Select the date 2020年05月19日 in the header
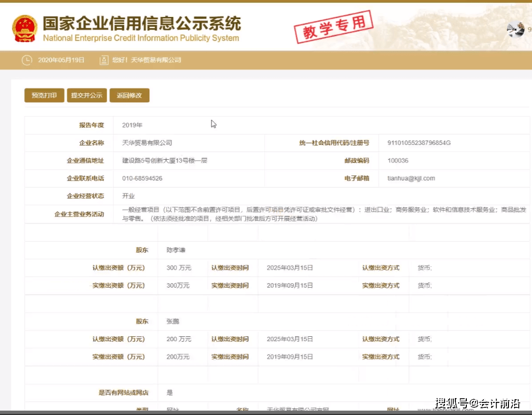532x415 pixels. click(61, 60)
